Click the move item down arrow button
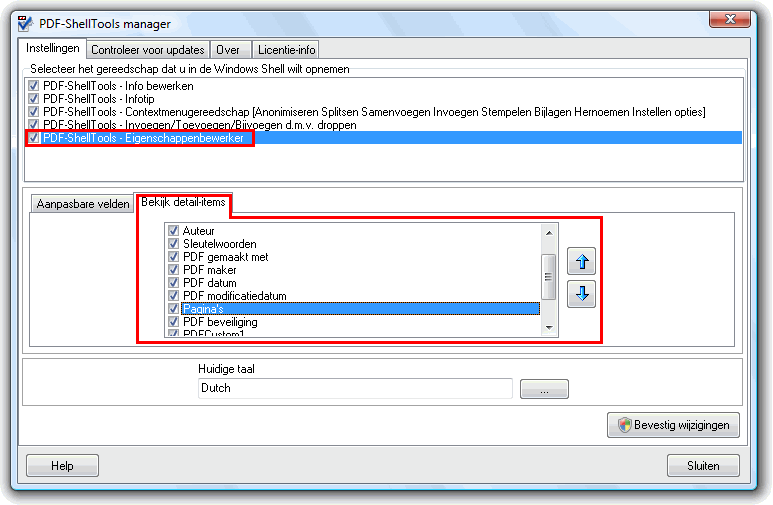The image size is (773, 505). (581, 294)
